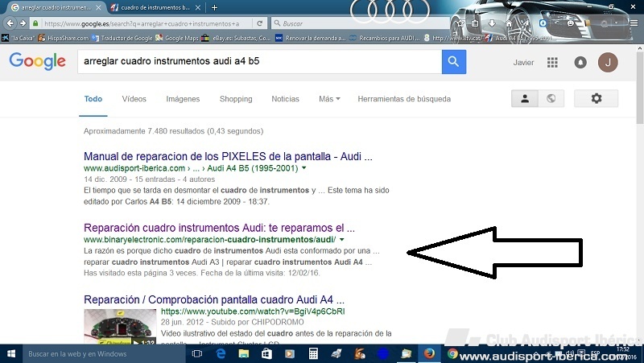Click the Google search query text field

pos(258,62)
